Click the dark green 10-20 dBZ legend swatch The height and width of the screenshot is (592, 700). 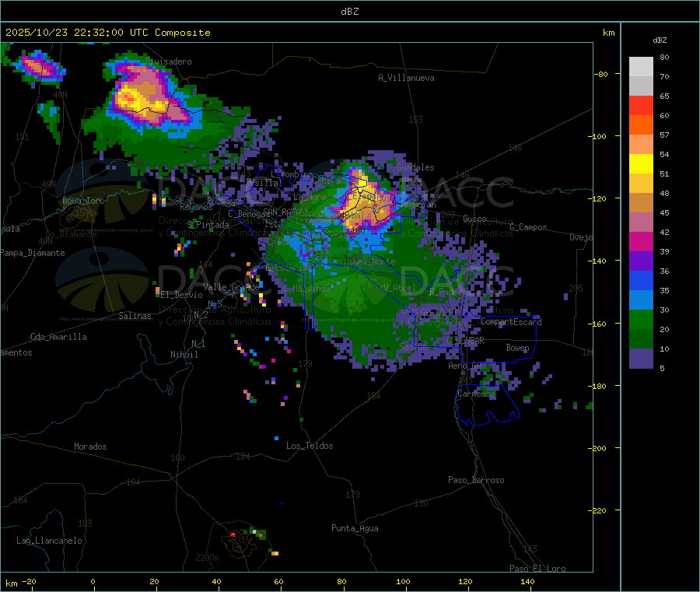pyautogui.click(x=641, y=339)
